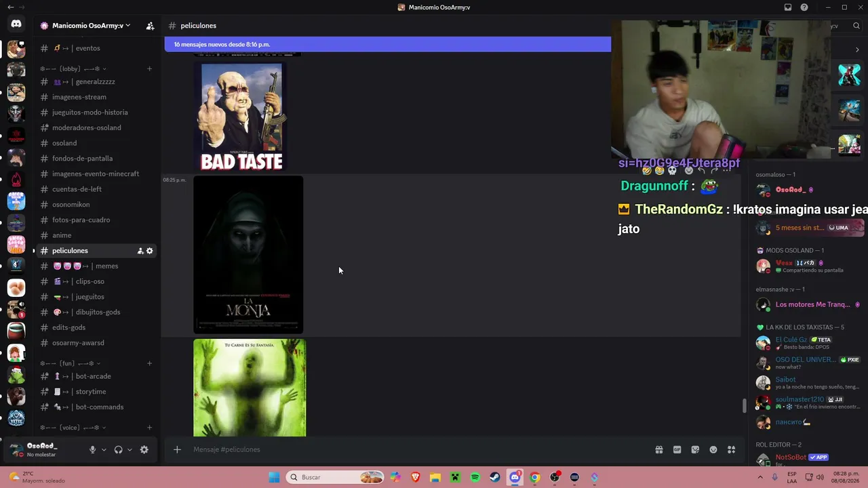Add a channel to the lobby category
Image resolution: width=868 pixels, height=488 pixels.
[x=149, y=68]
